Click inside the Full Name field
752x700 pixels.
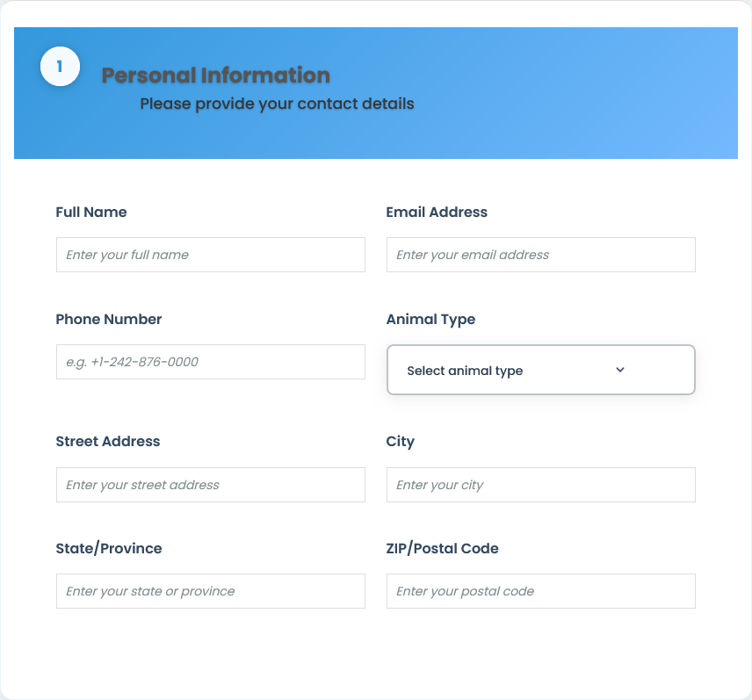click(210, 255)
